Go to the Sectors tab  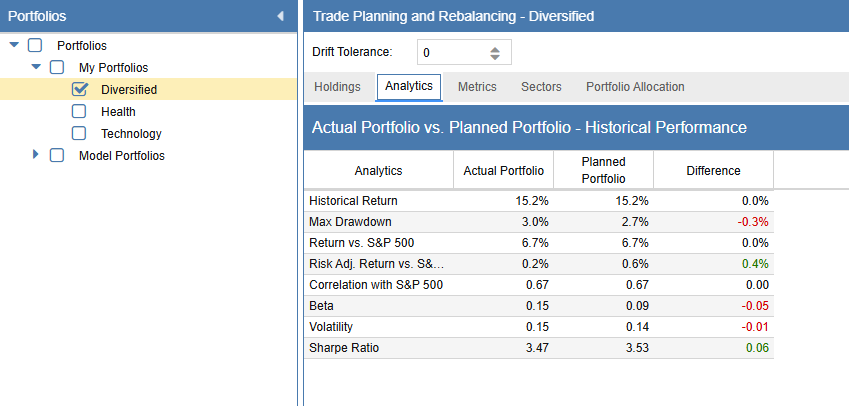coord(541,87)
